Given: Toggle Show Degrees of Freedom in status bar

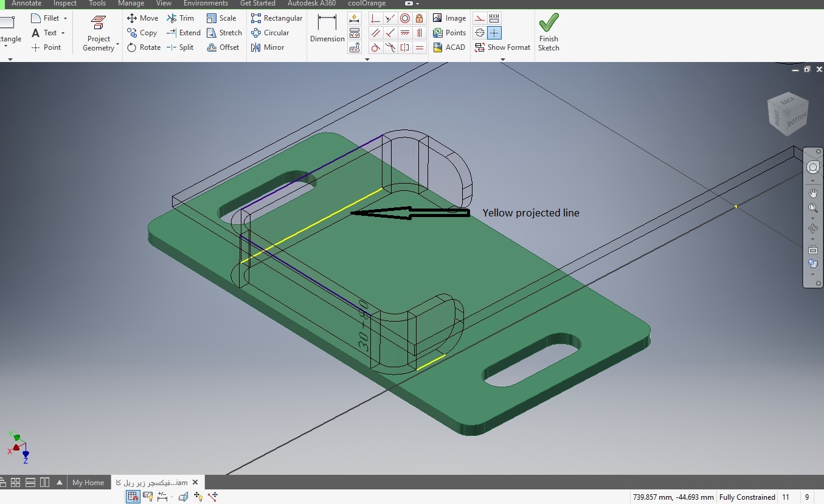Looking at the screenshot, I should point(198,497).
